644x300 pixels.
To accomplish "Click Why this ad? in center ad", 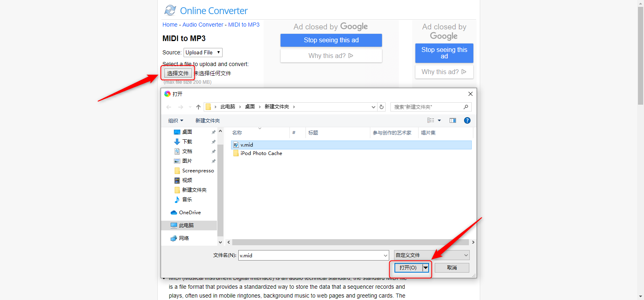I will [331, 56].
